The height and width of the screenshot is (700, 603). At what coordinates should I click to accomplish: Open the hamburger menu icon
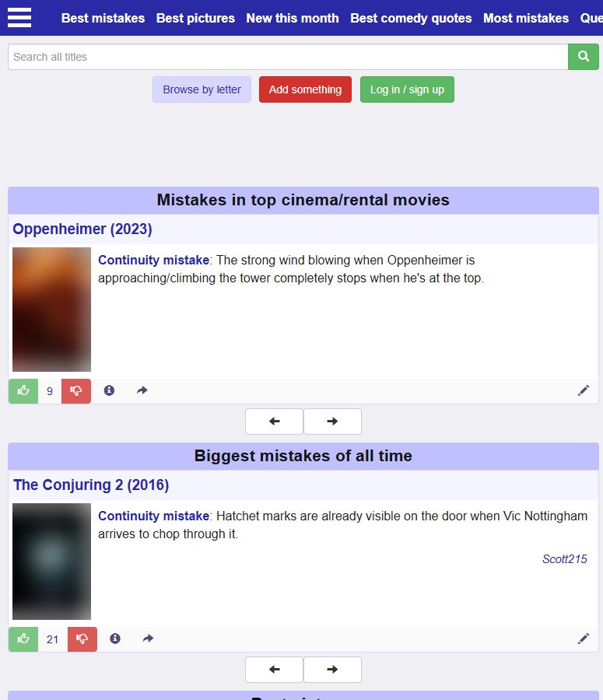click(19, 18)
